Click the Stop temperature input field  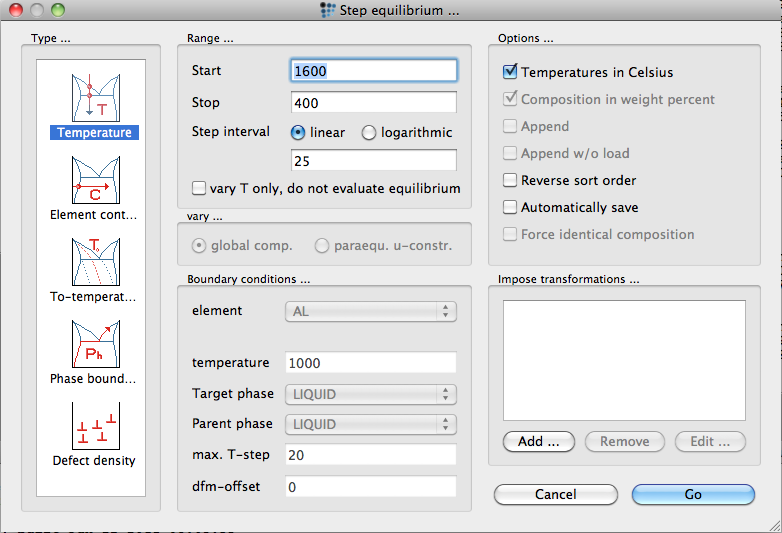click(373, 103)
